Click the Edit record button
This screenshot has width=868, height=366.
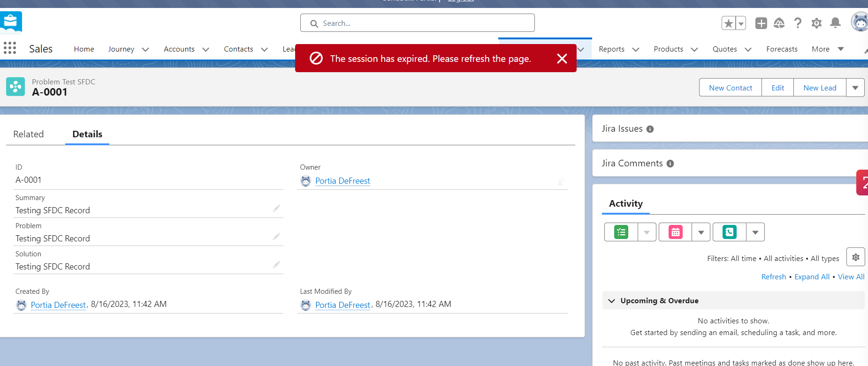(777, 88)
